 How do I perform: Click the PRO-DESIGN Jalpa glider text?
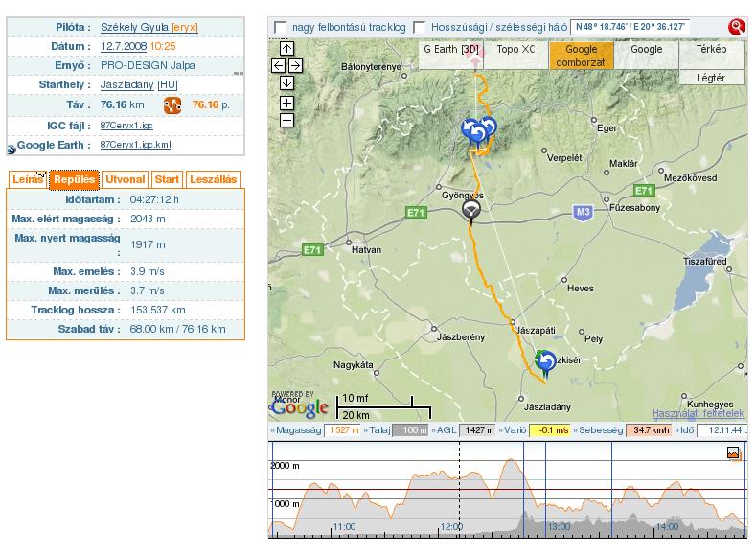pyautogui.click(x=148, y=65)
